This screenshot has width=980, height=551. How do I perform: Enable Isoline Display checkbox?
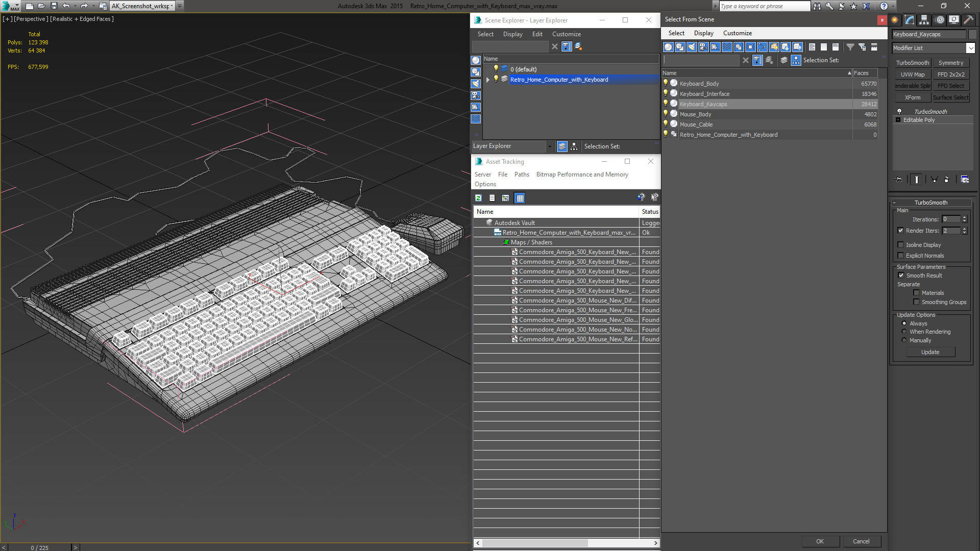tap(901, 245)
